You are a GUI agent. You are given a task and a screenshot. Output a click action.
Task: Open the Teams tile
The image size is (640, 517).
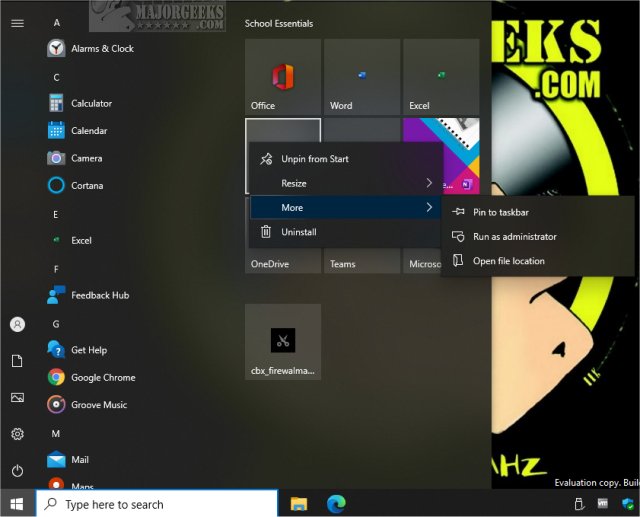coord(362,261)
